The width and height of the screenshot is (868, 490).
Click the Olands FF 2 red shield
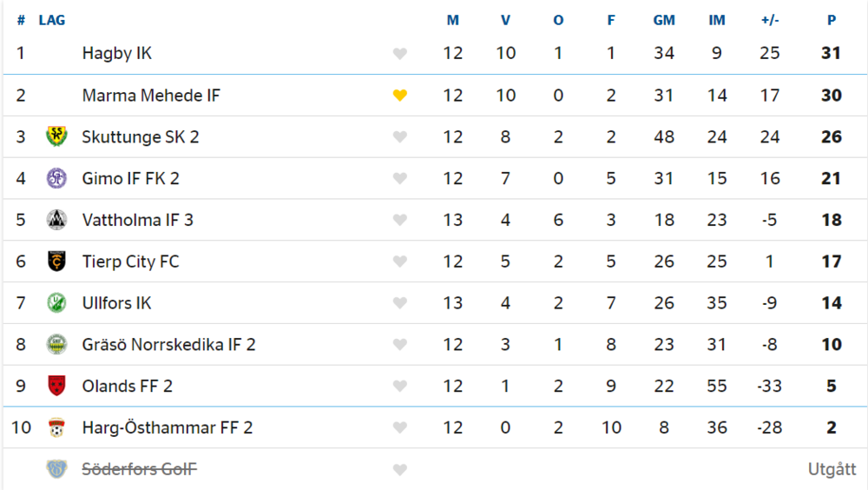56,386
